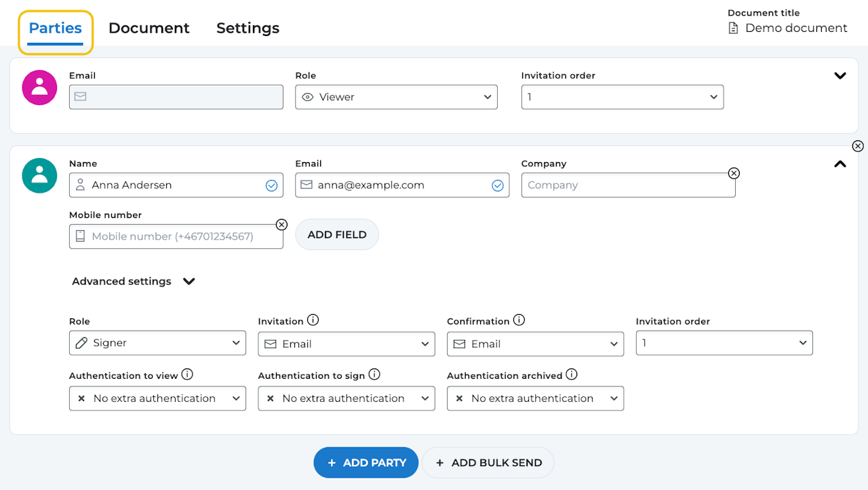Click Authentication to sign info icon

tap(374, 375)
